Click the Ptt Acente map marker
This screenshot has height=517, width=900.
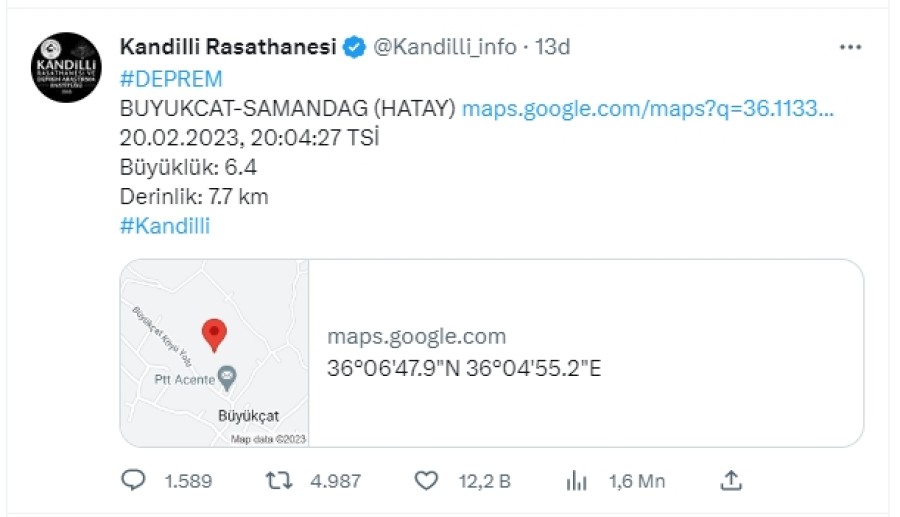[x=228, y=377]
